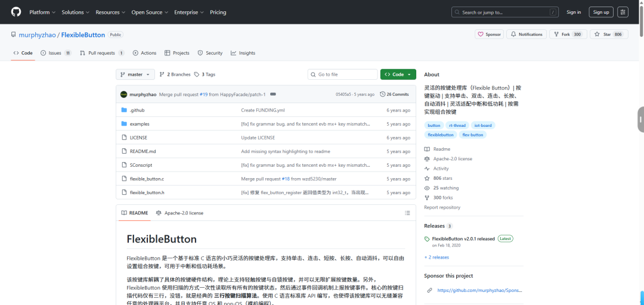Expand the Open Source menu
Viewport: 644px width, 305px height.
coord(150,13)
